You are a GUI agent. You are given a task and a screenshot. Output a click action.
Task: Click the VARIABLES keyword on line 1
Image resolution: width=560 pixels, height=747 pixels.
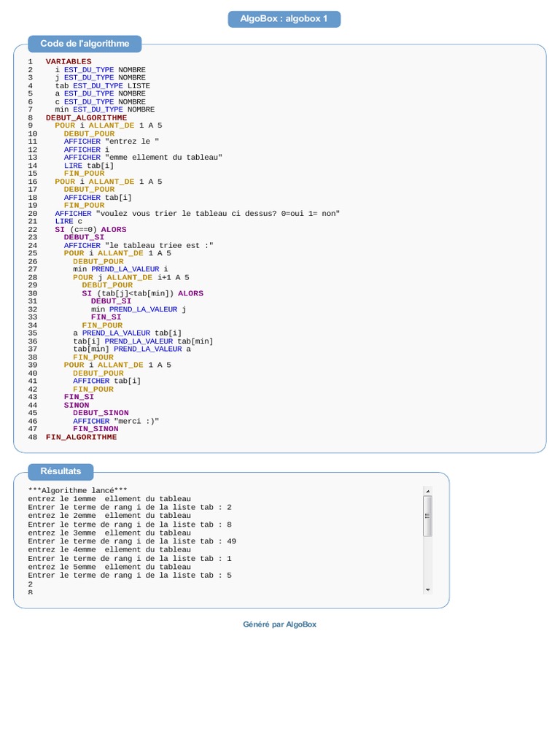click(x=69, y=62)
